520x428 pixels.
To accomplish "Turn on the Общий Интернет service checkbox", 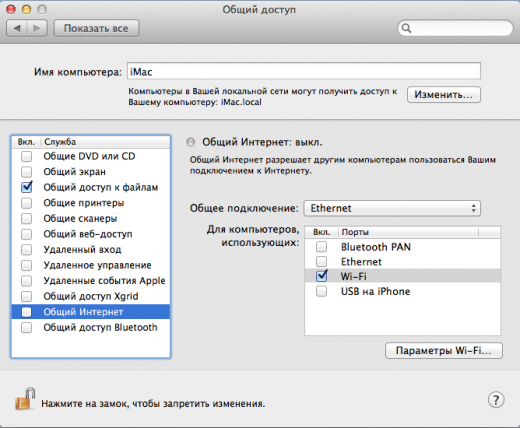I will tap(26, 312).
